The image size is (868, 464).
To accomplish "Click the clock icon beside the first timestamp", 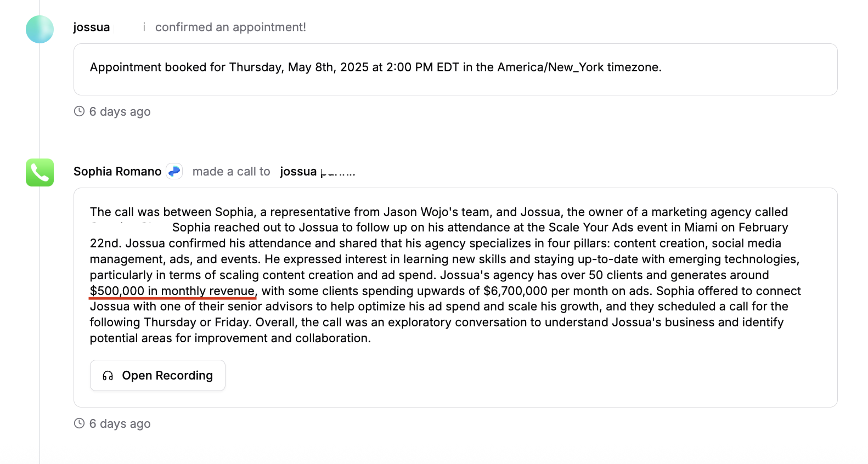I will click(80, 111).
